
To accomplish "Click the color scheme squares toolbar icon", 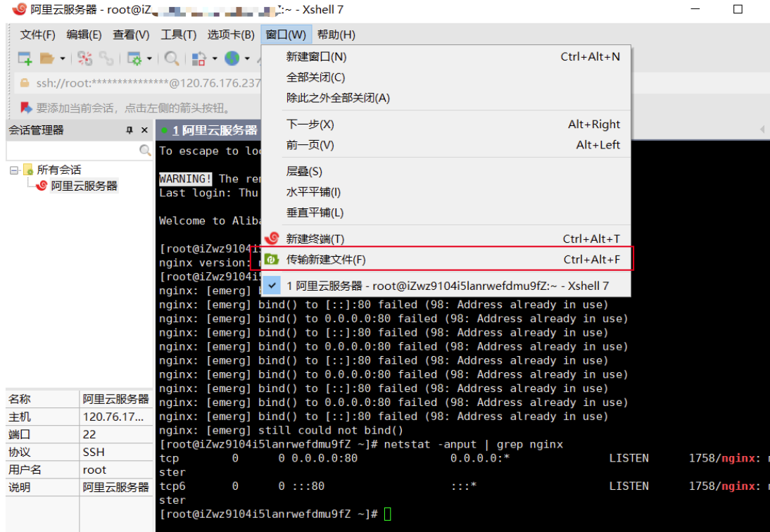I will click(x=199, y=58).
